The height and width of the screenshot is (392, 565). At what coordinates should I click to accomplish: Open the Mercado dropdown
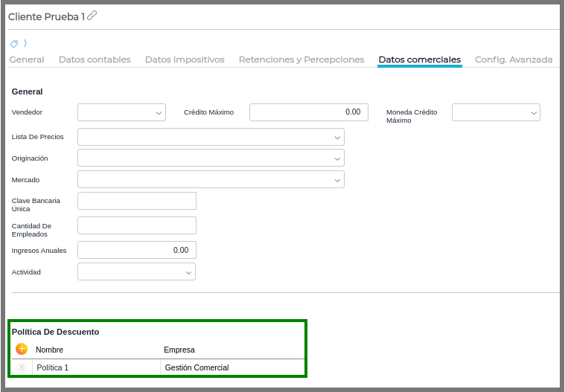point(211,179)
